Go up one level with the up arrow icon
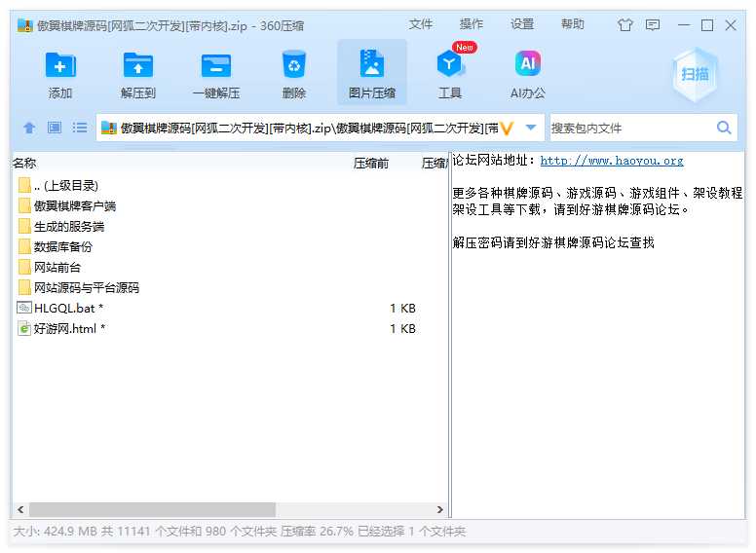756x553 pixels. (x=29, y=128)
